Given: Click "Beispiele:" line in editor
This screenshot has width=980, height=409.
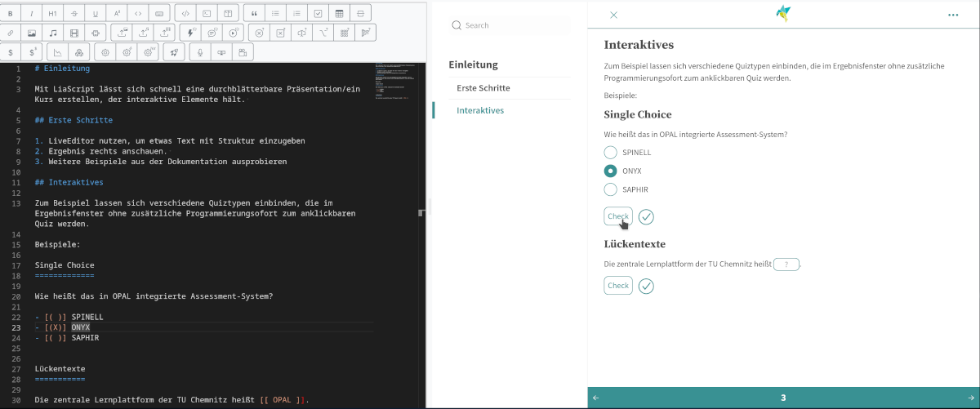Looking at the screenshot, I should 57,244.
